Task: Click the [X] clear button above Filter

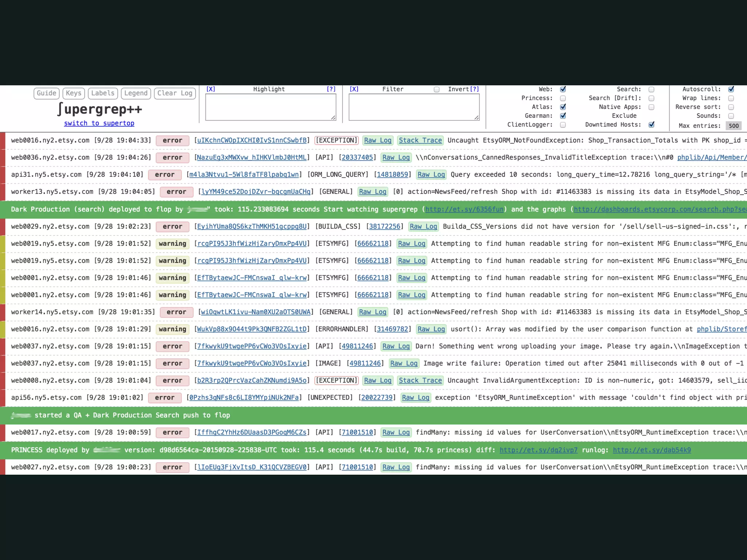Action: pos(354,89)
